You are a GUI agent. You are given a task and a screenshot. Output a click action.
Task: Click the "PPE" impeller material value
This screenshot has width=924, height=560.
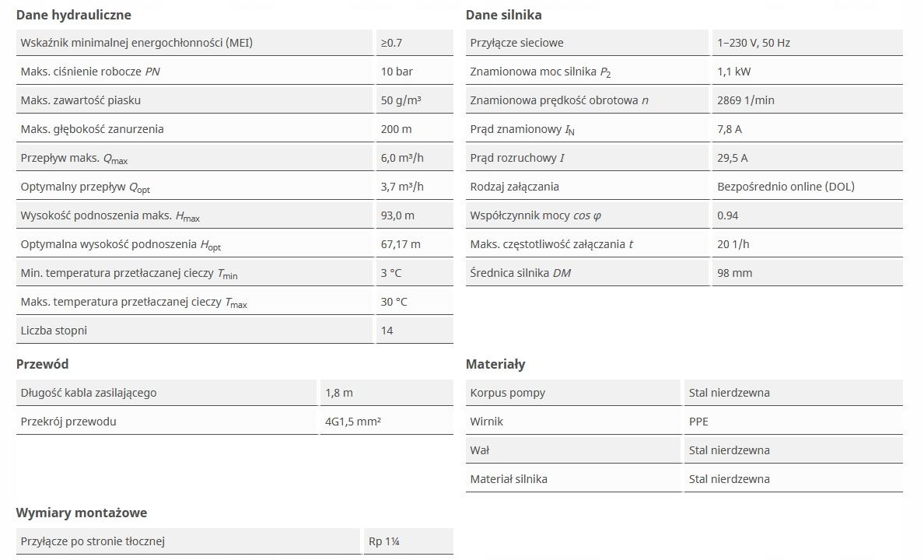(698, 422)
